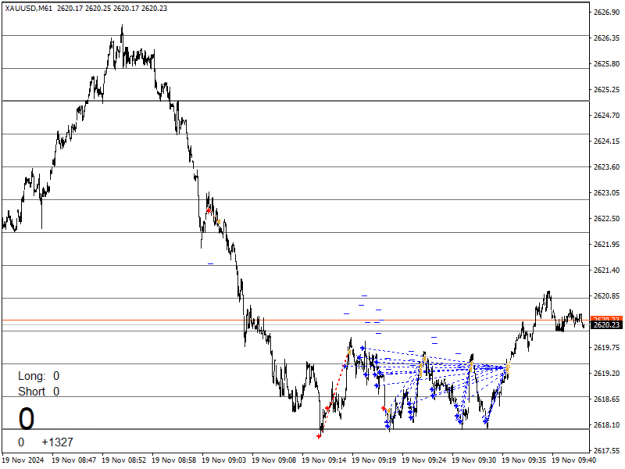The image size is (625, 469).
Task: Select the 19 Nov 09:19 time label
Action: point(374,460)
